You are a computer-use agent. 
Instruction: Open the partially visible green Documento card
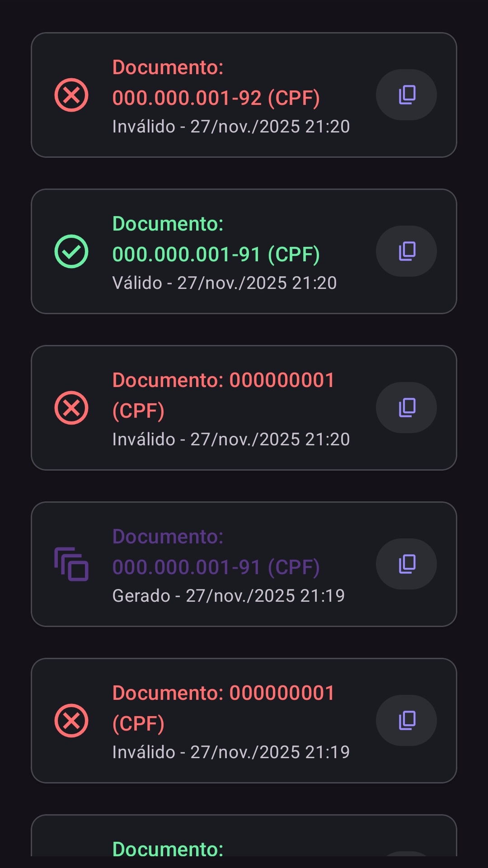tap(244, 835)
